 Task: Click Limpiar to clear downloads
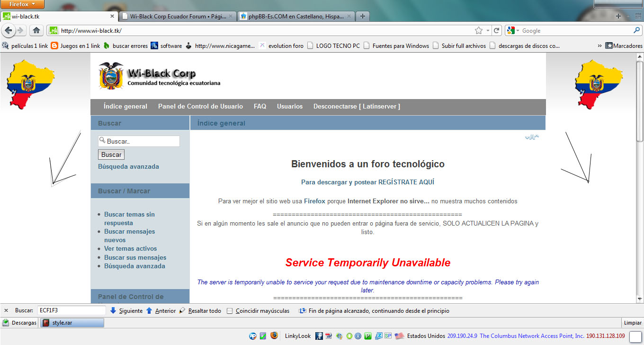pos(633,323)
